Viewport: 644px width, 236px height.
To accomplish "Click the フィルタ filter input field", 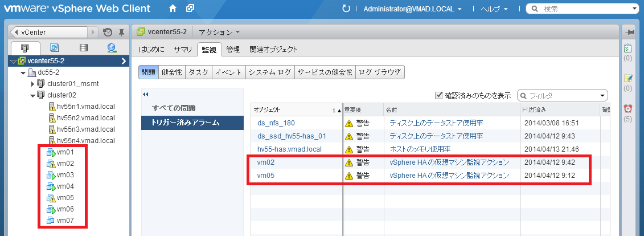I will tap(562, 96).
